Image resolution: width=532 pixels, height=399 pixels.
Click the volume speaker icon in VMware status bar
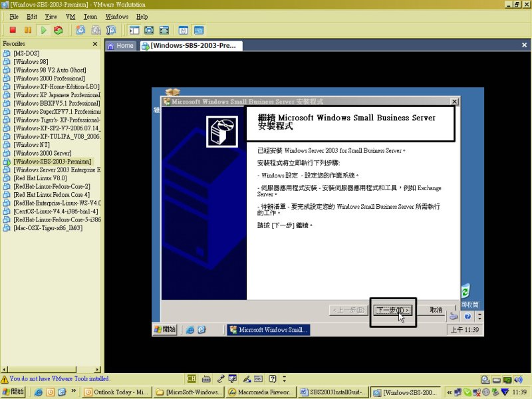pyautogui.click(x=519, y=380)
